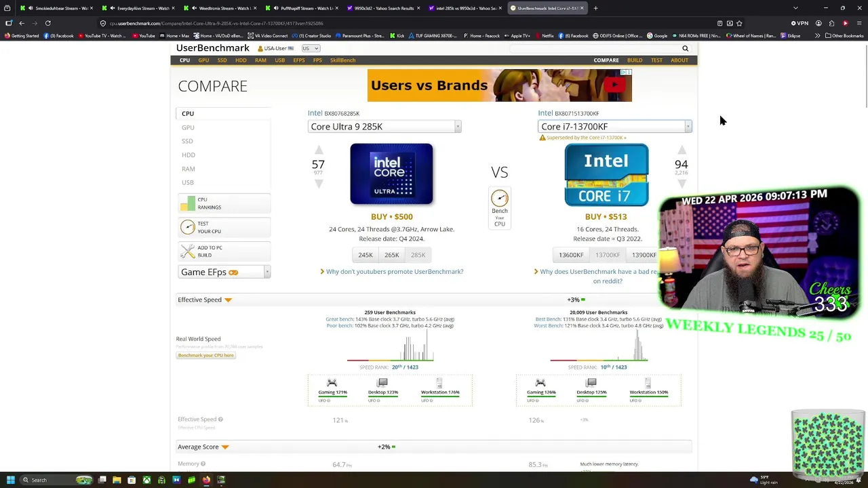Open the BUILD menu item

[635, 60]
